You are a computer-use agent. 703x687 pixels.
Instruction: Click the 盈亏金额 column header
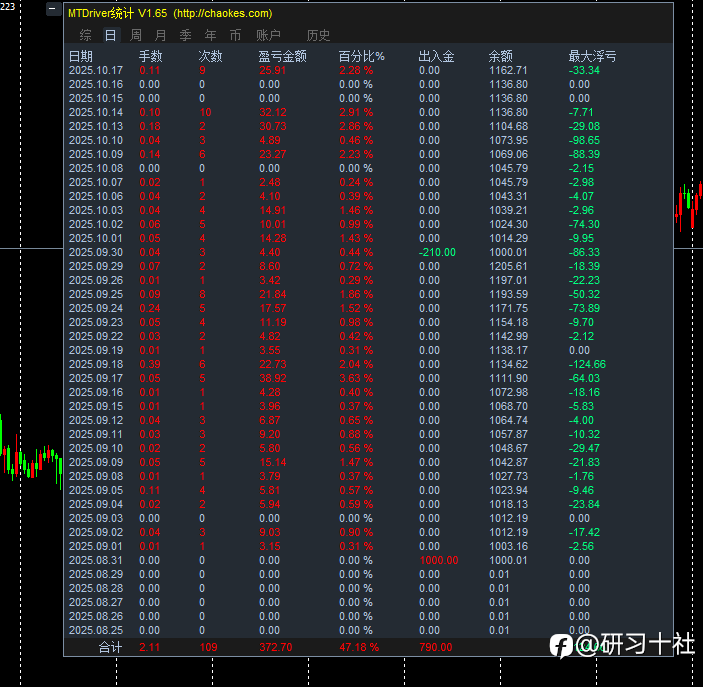(x=282, y=56)
